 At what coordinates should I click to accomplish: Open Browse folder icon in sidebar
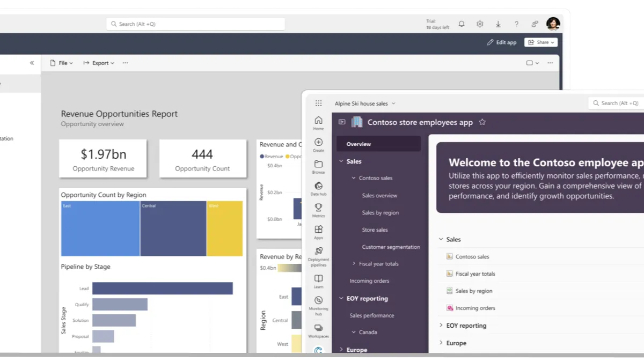318,167
